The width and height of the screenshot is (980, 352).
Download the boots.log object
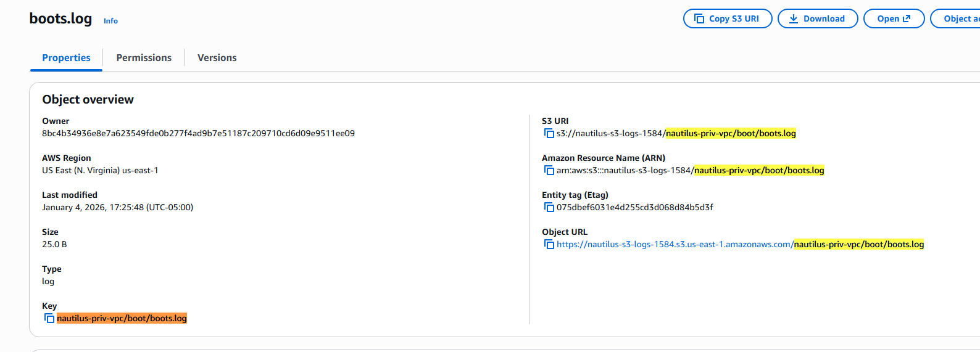(x=817, y=18)
